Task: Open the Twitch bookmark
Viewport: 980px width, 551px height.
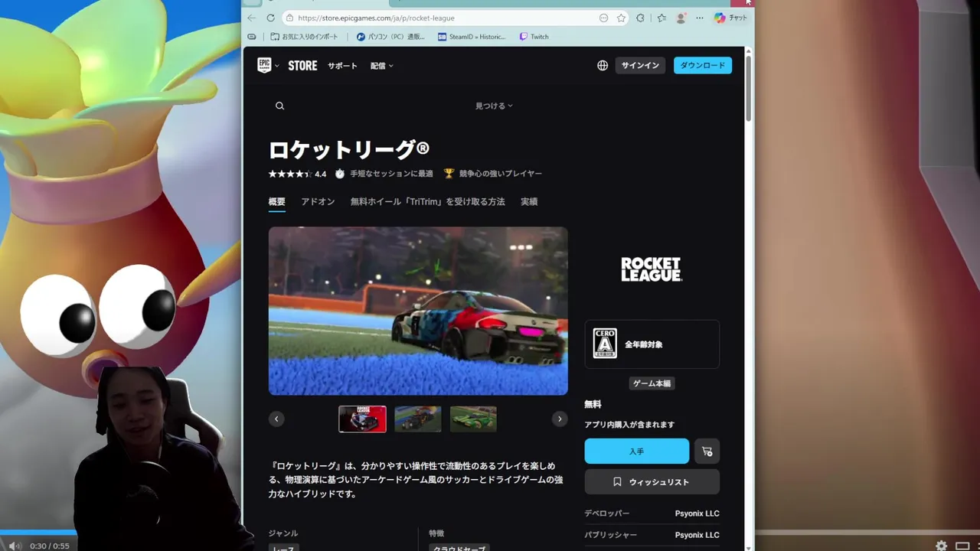Action: [534, 37]
